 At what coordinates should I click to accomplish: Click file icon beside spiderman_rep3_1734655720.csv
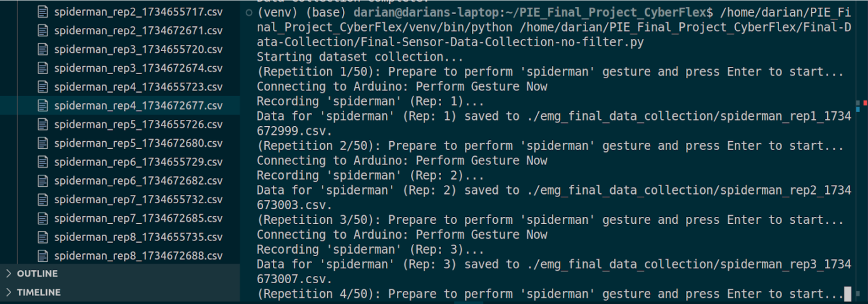(x=43, y=49)
